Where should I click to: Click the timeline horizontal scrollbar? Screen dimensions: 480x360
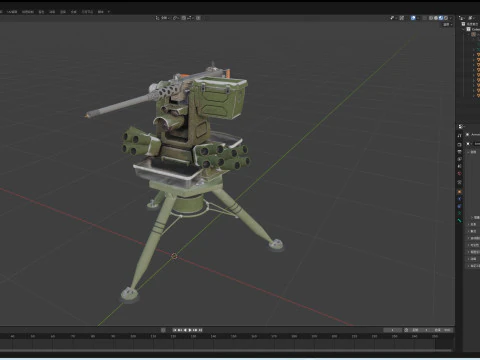[227, 351]
